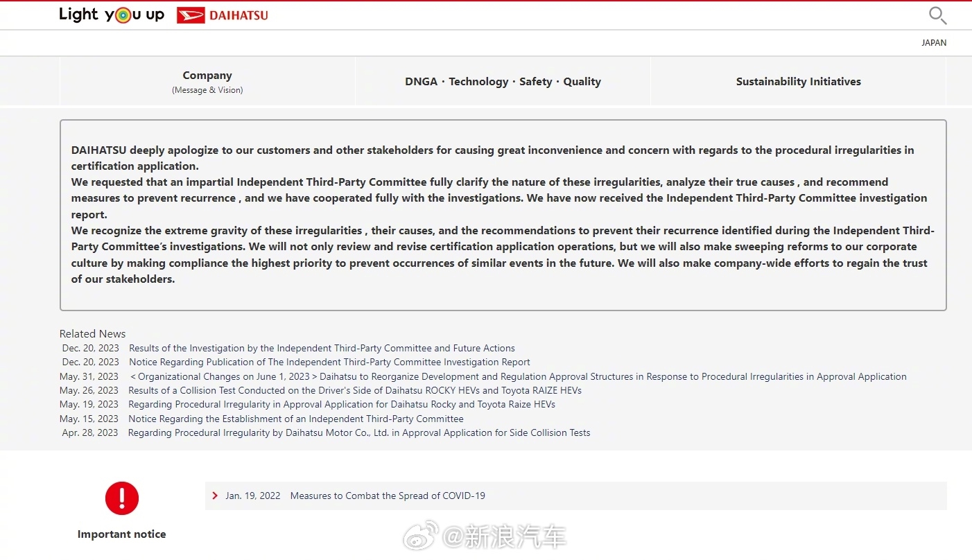Open Organizational Changes on June 1, 2023 news
The width and height of the screenshot is (972, 560).
[518, 376]
